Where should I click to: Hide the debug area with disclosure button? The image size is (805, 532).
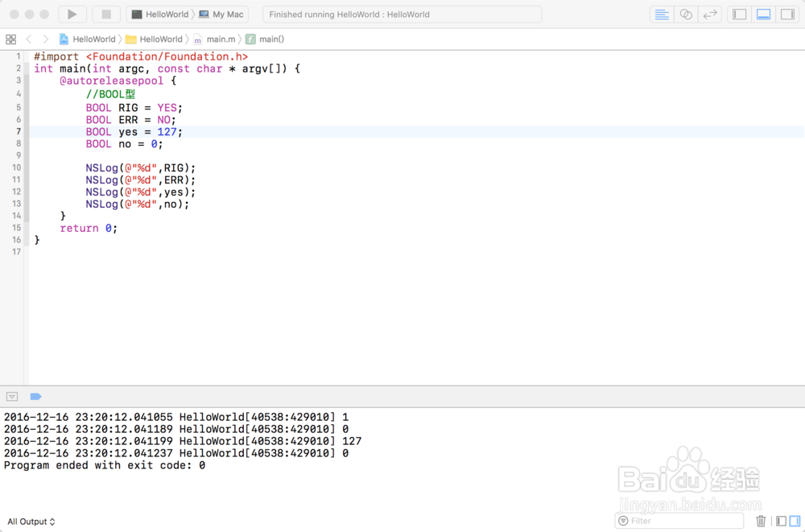[x=12, y=397]
